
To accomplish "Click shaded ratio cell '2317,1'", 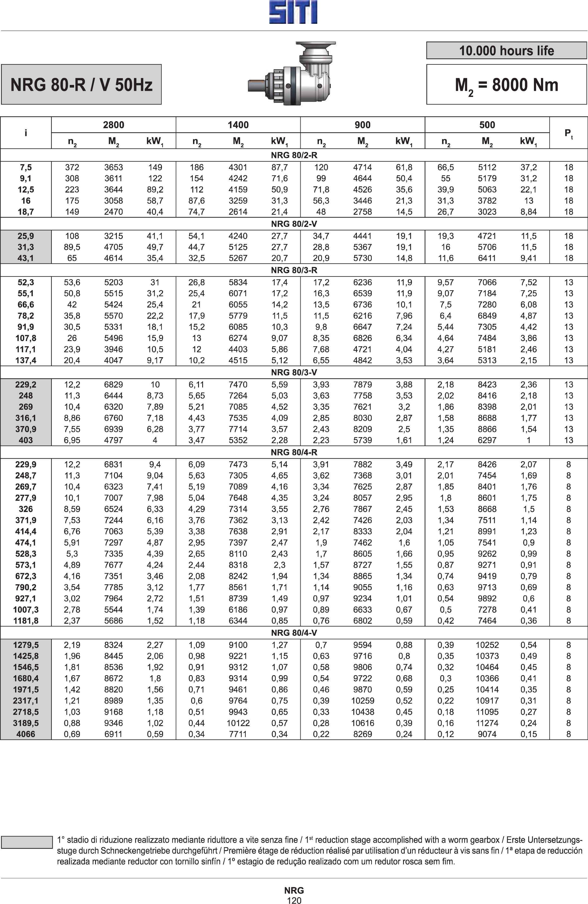I will click(26, 700).
